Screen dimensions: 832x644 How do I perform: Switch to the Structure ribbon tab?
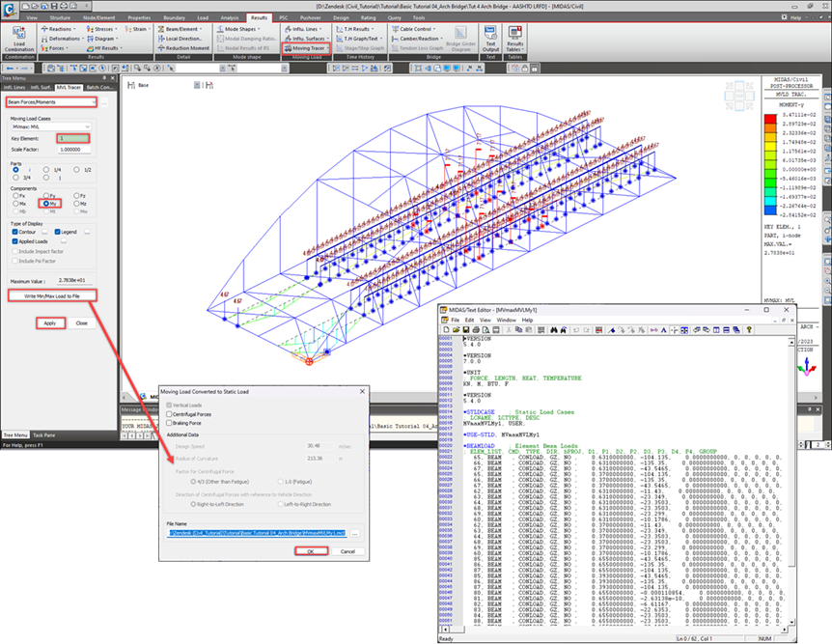[x=60, y=17]
